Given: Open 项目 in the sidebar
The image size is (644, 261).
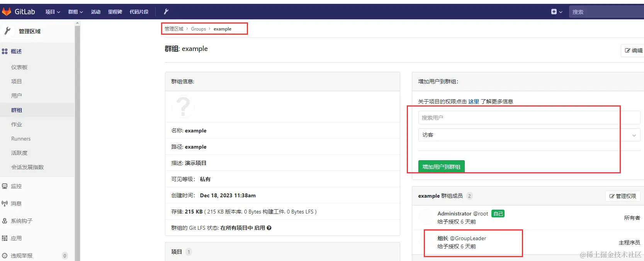Looking at the screenshot, I should [x=17, y=81].
